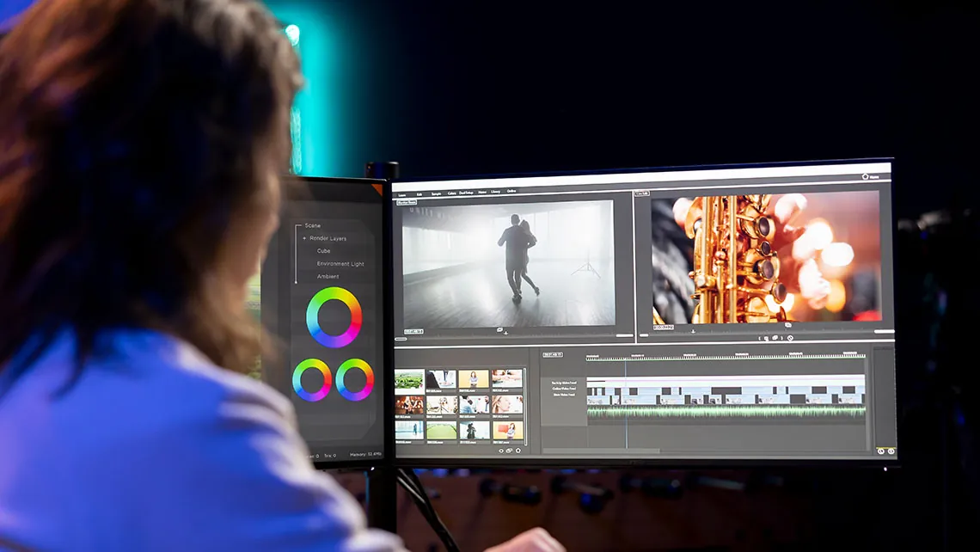Click the video clips track in timeline
980x552 pixels.
click(x=726, y=396)
